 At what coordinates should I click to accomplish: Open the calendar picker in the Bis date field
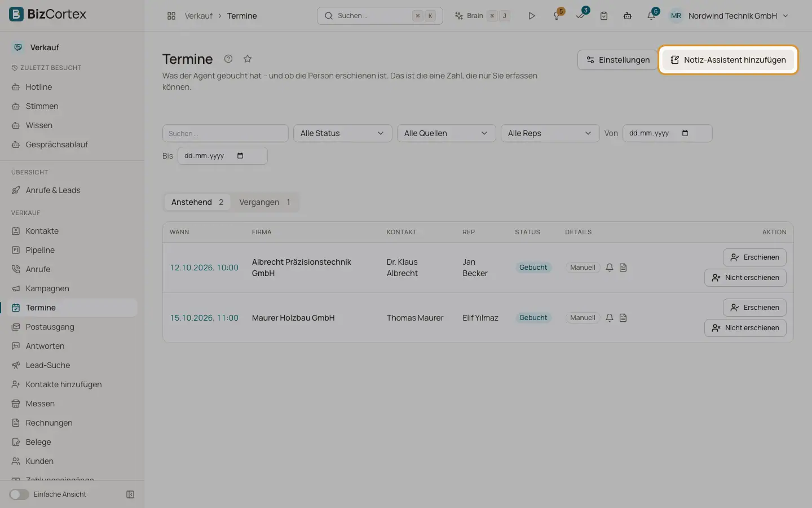(x=240, y=156)
